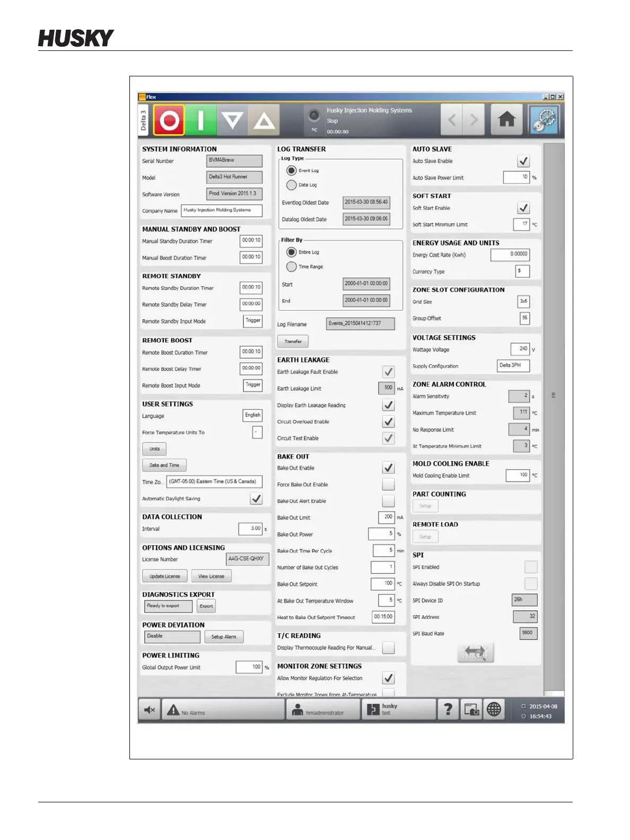This screenshot has height=840, width=630.
Task: Go back with the left arrow button
Action: [452, 119]
